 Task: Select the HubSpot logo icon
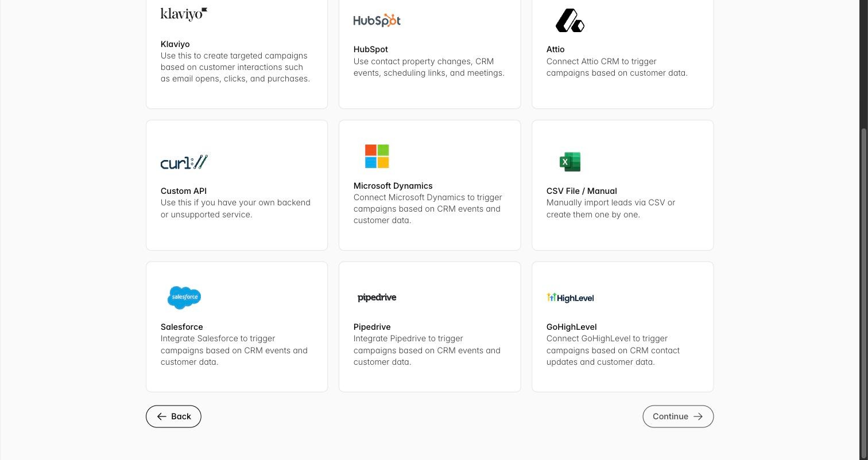(x=377, y=20)
